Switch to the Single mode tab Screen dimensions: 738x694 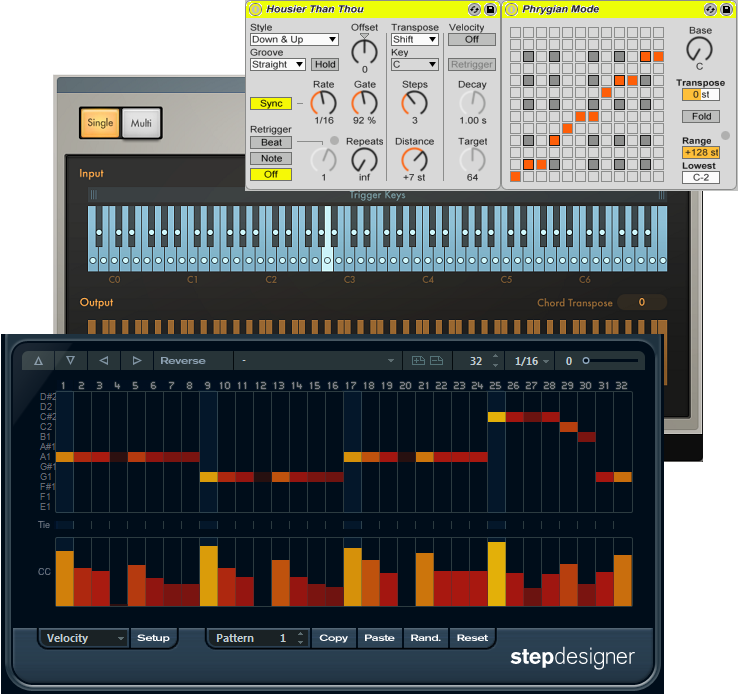pyautogui.click(x=100, y=123)
